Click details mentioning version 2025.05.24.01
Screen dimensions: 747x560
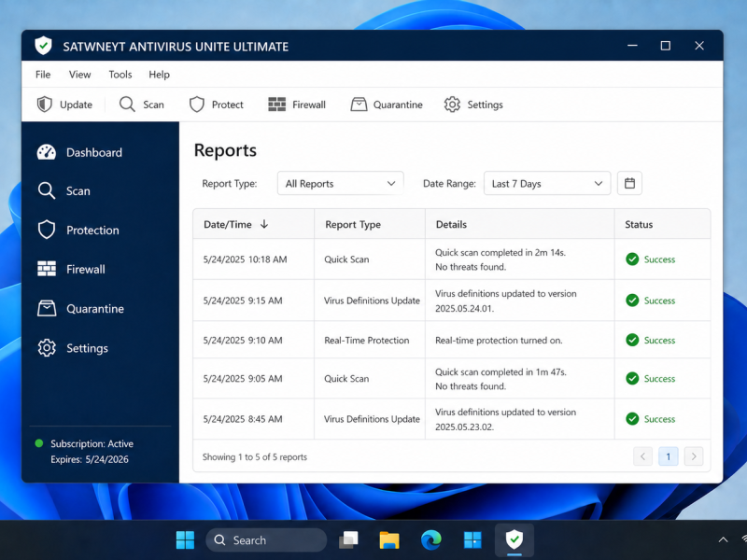pos(505,301)
